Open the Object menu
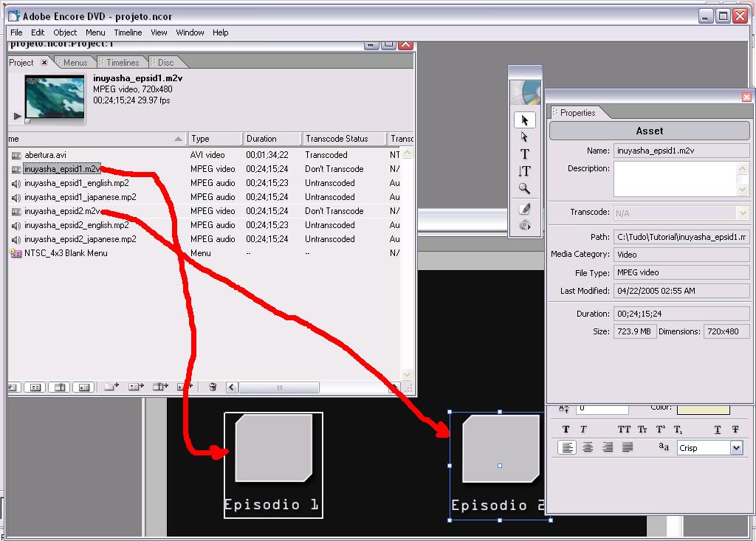 [65, 32]
